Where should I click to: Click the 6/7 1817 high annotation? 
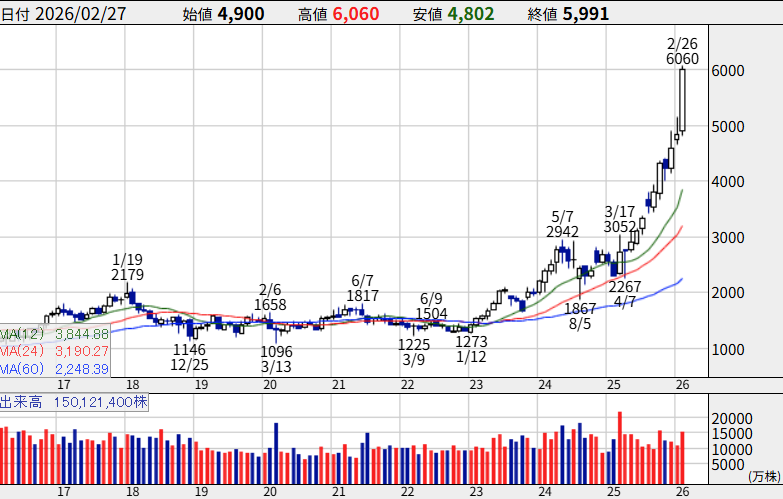coord(362,289)
